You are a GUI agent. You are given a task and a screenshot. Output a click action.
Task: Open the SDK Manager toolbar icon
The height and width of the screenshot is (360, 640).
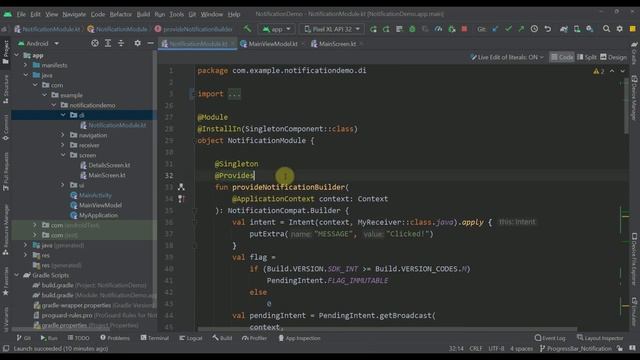pyautogui.click(x=590, y=29)
